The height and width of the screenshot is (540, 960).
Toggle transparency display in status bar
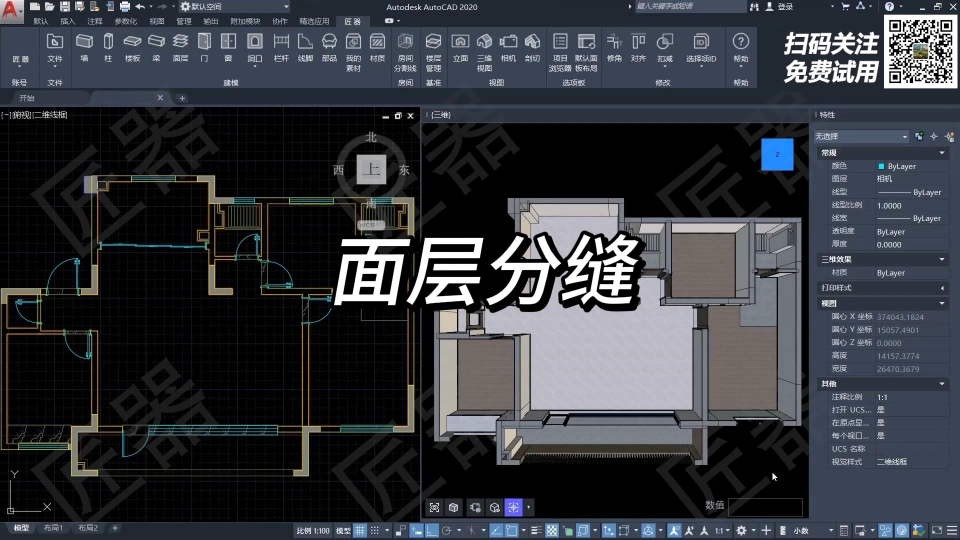click(x=552, y=530)
